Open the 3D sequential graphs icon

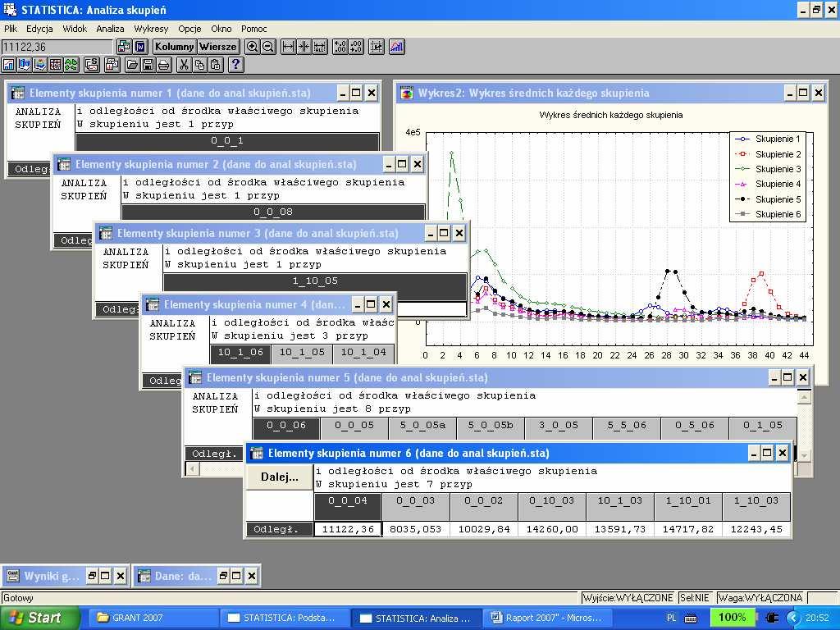25,65
